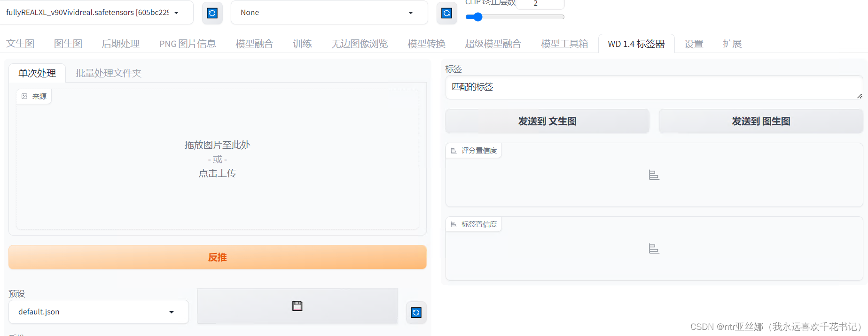Click the image drop area to upload

[218, 159]
